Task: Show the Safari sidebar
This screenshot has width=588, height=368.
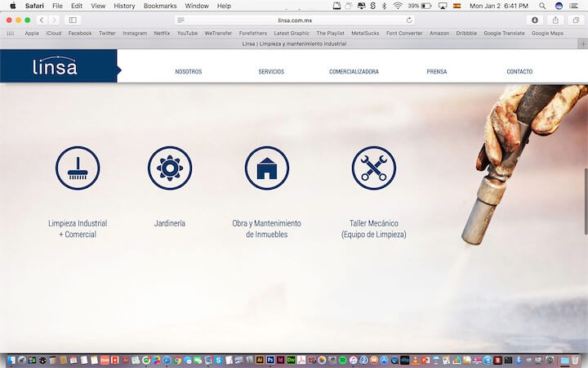Action: [x=73, y=20]
